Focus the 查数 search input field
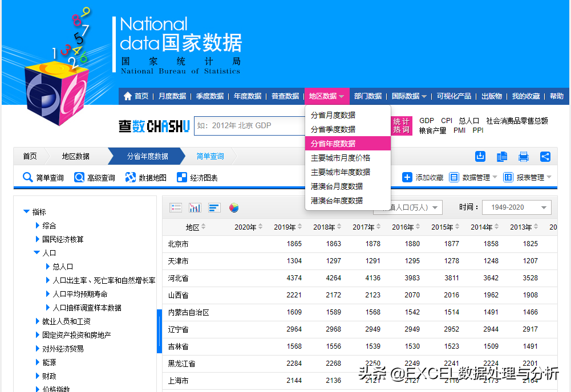571x392 pixels. coord(250,126)
